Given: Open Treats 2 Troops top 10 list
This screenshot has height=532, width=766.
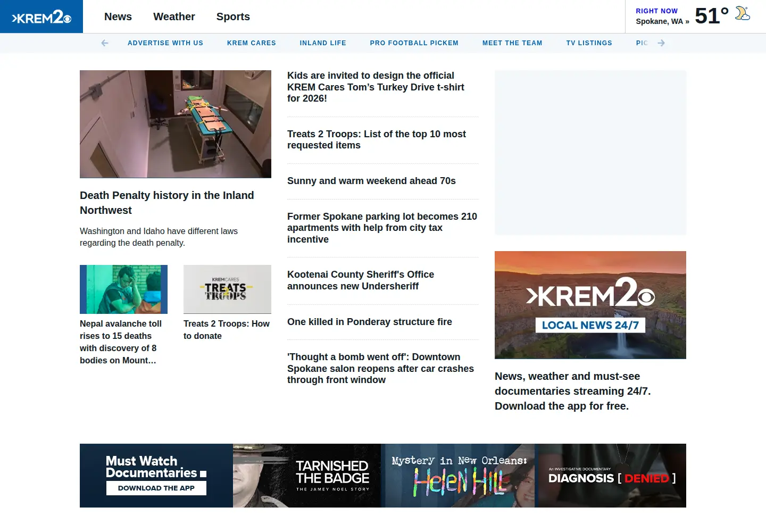Looking at the screenshot, I should [x=377, y=139].
